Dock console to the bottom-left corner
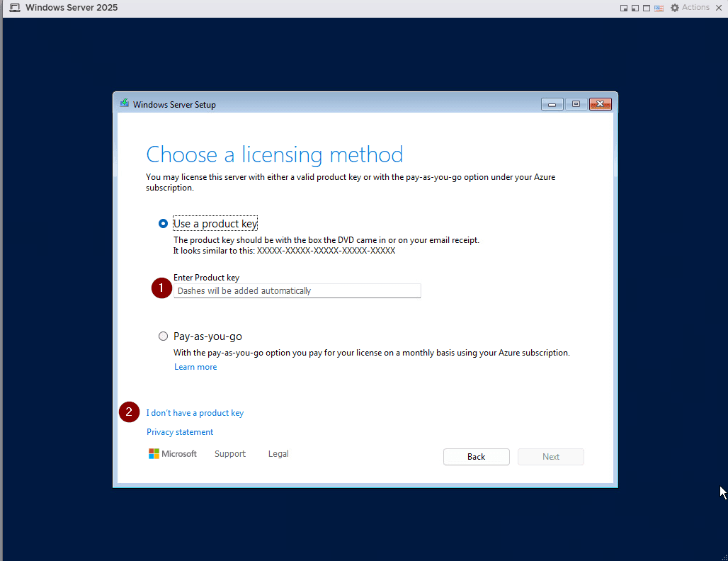Screen dimensions: 728x561 635,8
